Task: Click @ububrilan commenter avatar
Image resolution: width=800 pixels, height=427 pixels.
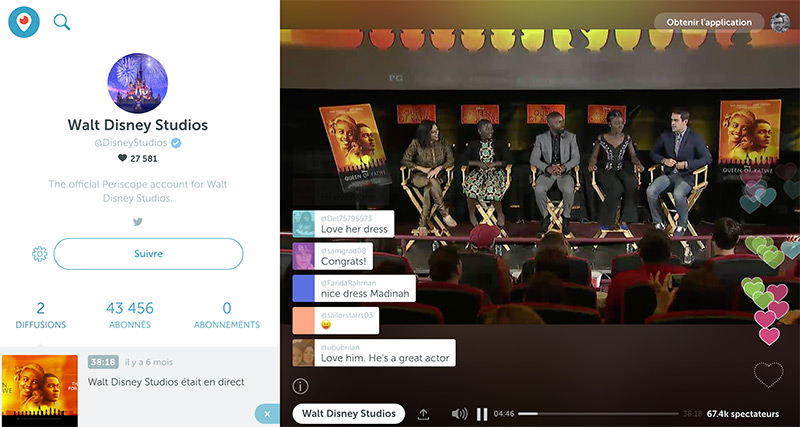Action: click(303, 353)
